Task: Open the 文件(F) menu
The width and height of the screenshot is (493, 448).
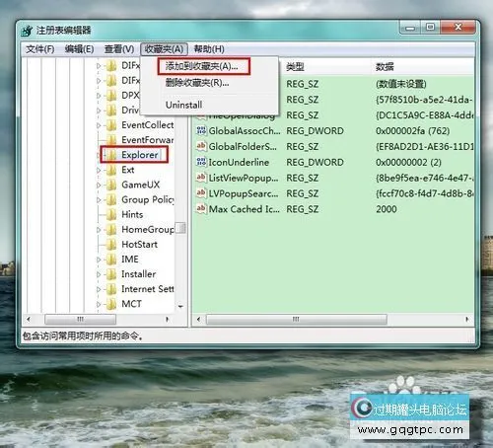Action: (39, 49)
